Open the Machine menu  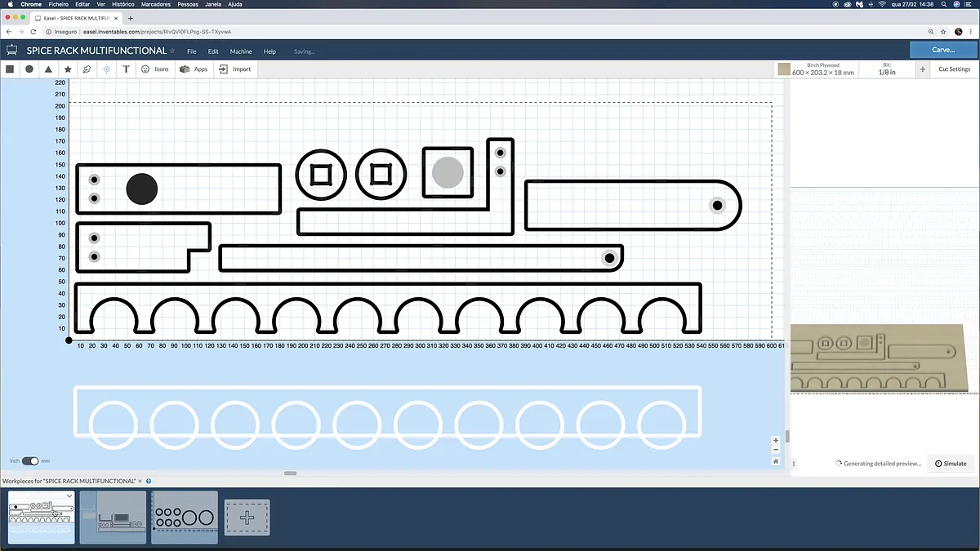(241, 51)
